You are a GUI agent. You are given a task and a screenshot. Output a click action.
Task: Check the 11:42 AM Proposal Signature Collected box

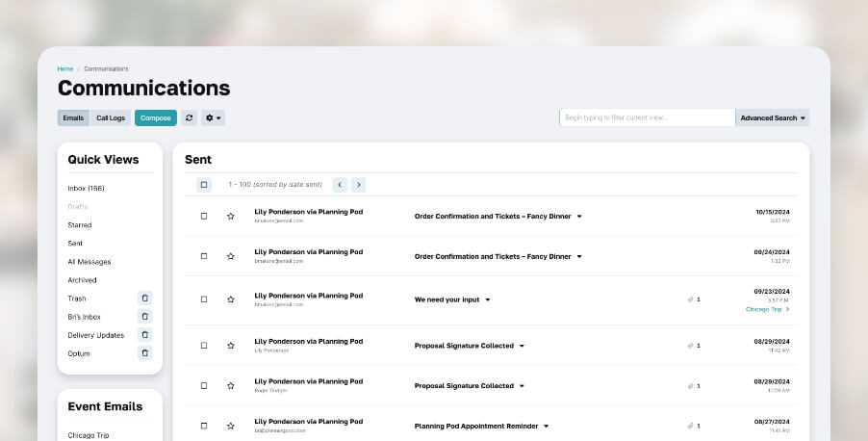pyautogui.click(x=204, y=346)
